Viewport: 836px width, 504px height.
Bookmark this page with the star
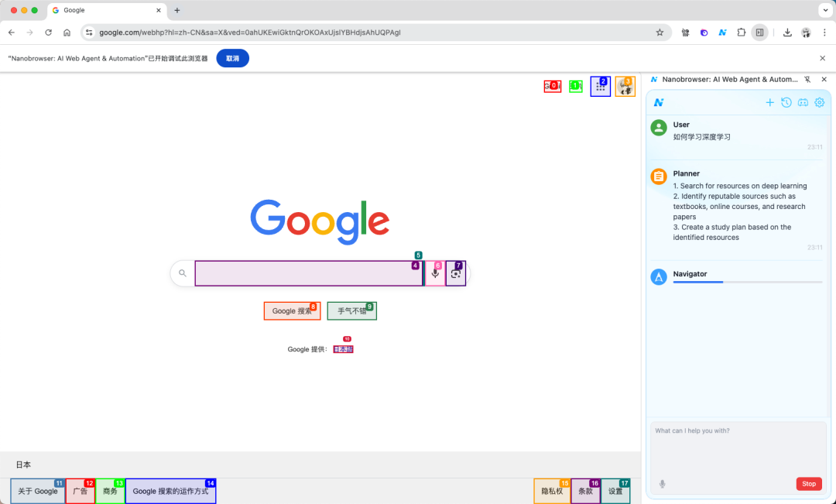click(x=660, y=33)
